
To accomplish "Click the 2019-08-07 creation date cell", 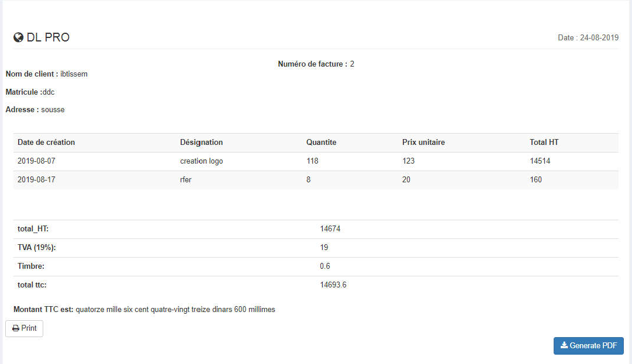I will (x=36, y=161).
